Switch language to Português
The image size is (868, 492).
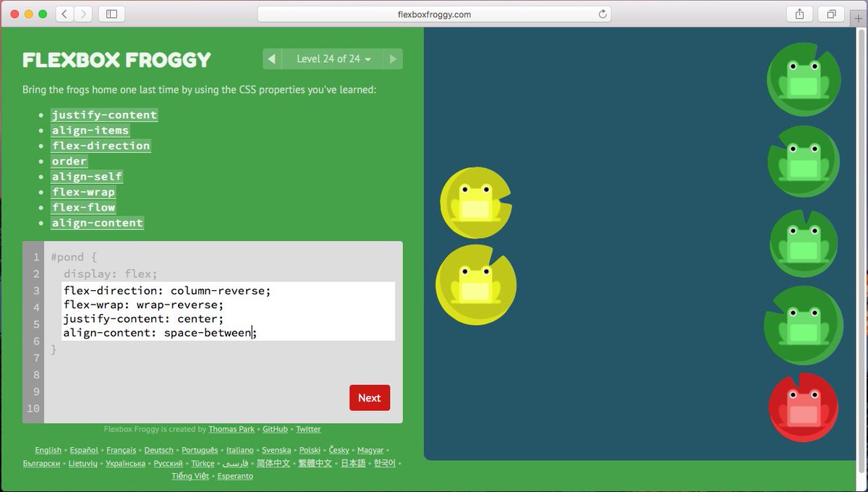point(200,450)
